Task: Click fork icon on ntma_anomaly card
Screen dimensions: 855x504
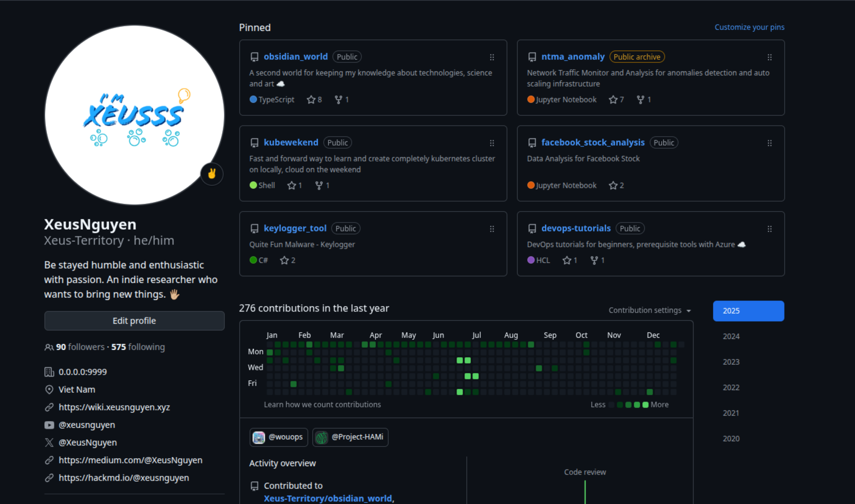Action: (x=640, y=99)
